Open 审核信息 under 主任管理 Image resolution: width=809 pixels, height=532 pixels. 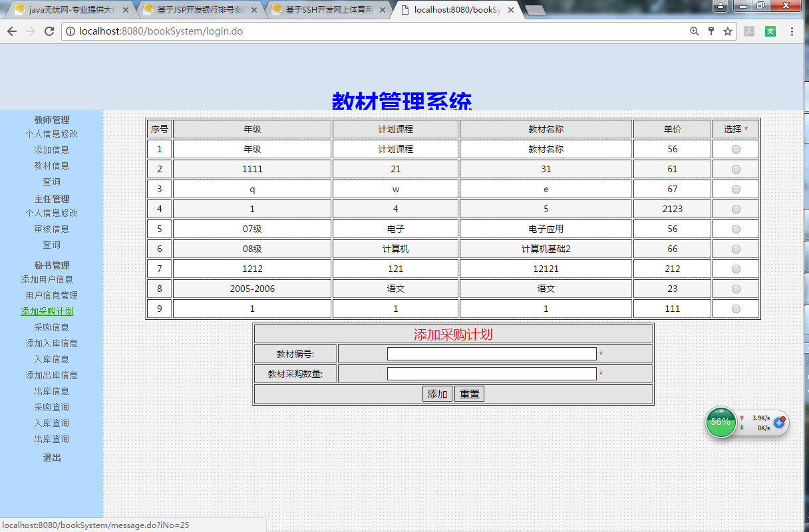tap(51, 229)
